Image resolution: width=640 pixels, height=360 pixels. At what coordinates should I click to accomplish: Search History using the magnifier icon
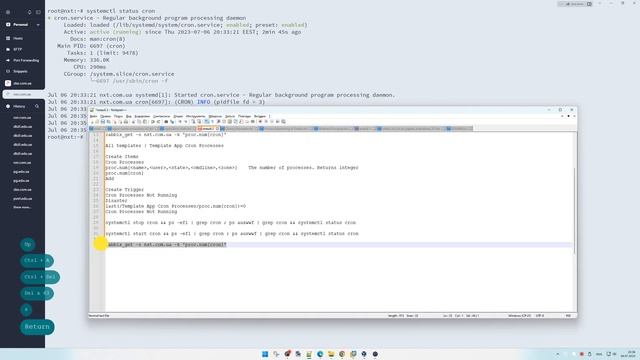pos(37,106)
